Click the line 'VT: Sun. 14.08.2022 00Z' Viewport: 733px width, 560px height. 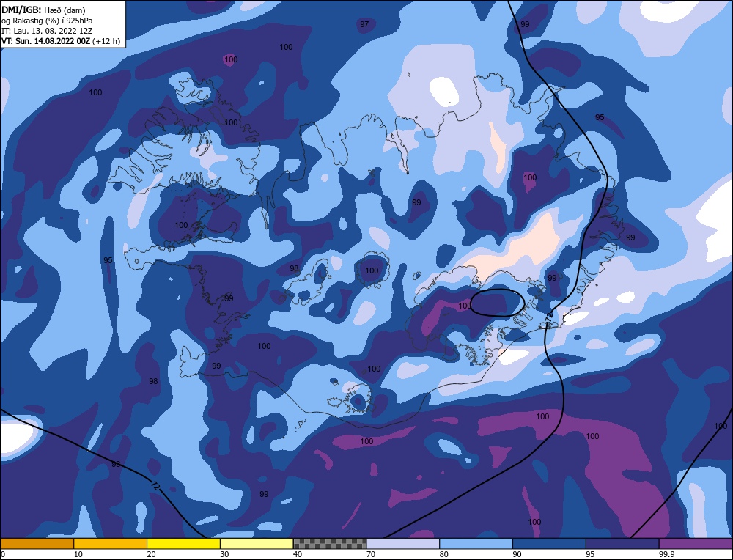coord(45,41)
